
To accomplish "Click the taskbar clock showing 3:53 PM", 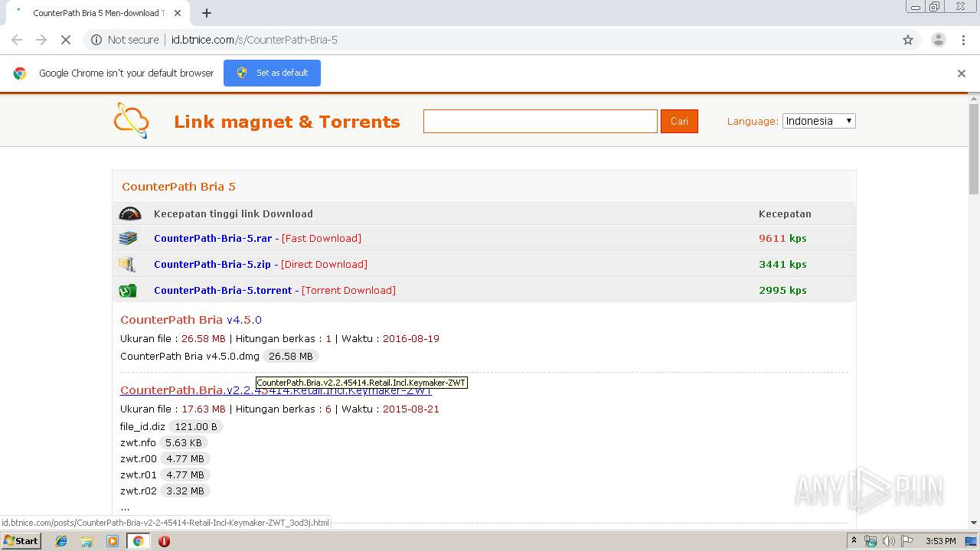I will 940,541.
